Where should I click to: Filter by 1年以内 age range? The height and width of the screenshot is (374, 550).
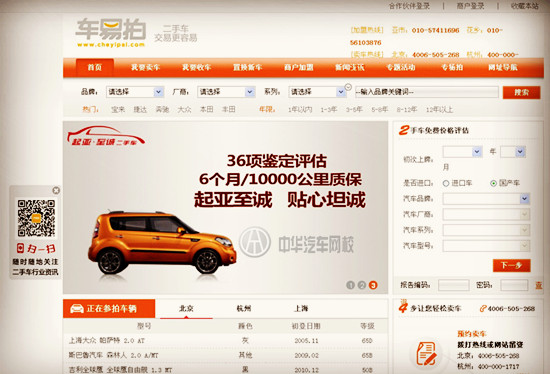click(300, 110)
